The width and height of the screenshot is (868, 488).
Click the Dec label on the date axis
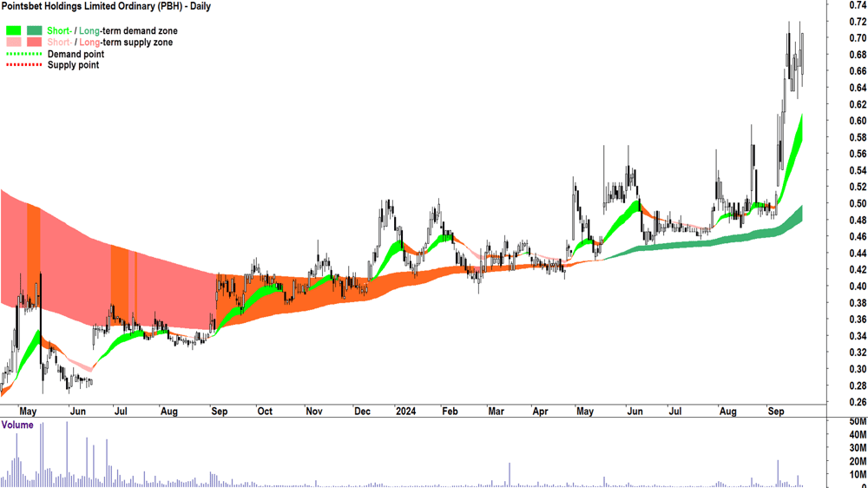click(362, 412)
